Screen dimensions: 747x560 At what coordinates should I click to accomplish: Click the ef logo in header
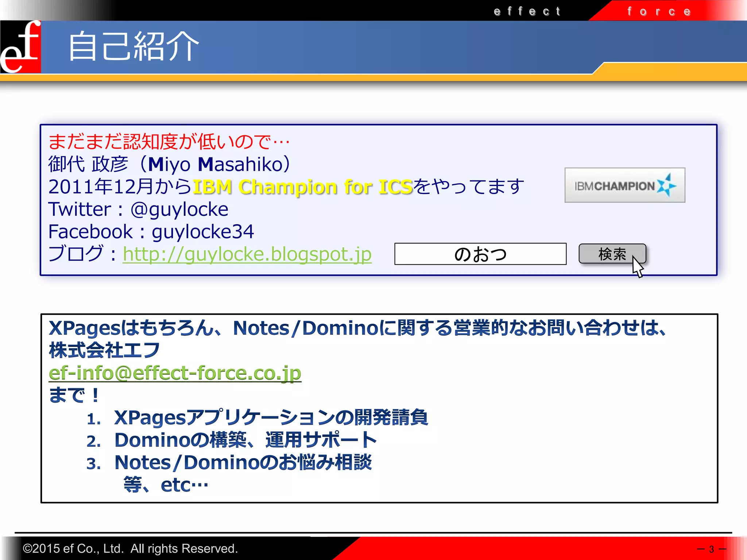point(20,47)
